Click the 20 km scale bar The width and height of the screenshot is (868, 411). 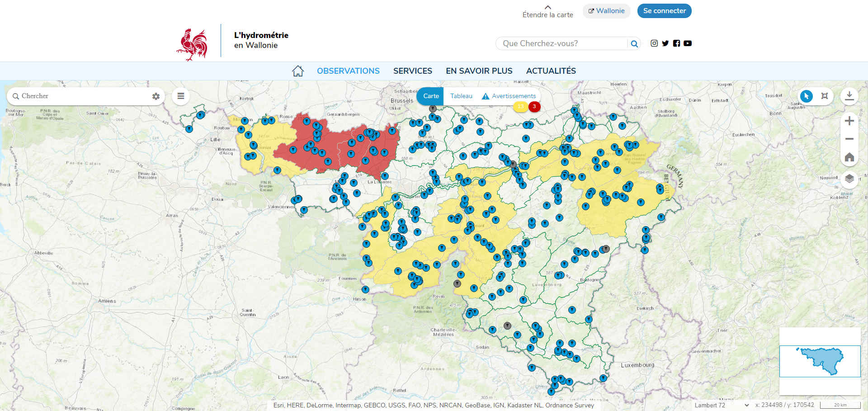click(840, 405)
